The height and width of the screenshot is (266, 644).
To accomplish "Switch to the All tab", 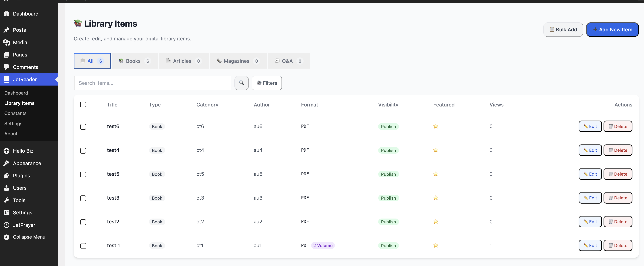I will (92, 61).
